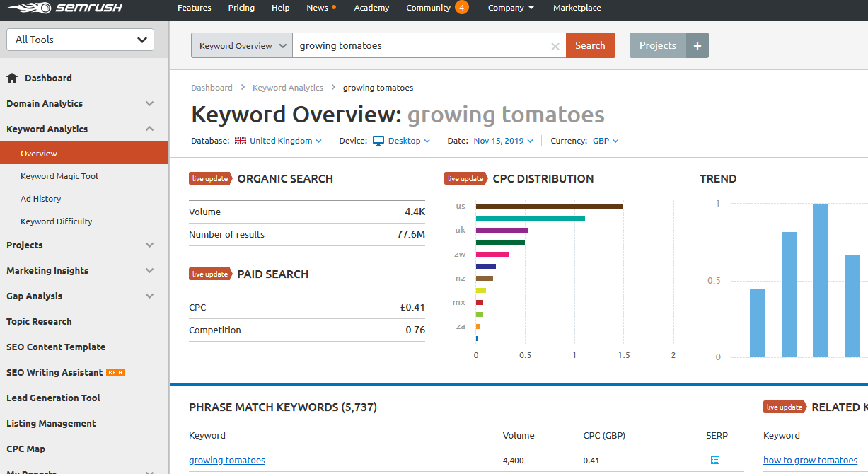Open the Pricing page

[x=241, y=8]
